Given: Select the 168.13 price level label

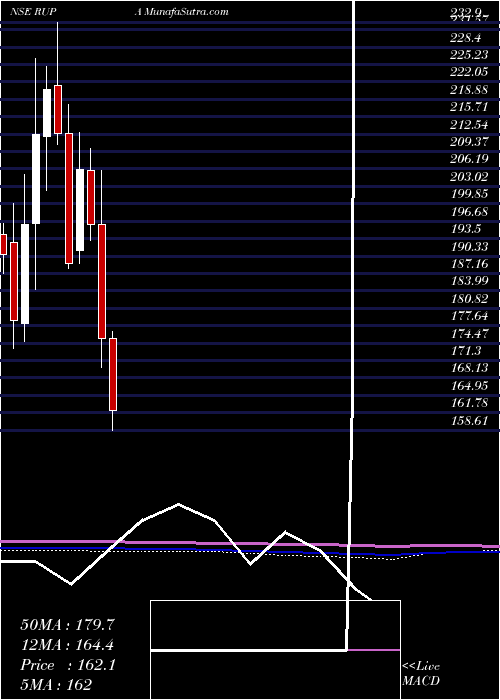Looking at the screenshot, I should 470,368.
